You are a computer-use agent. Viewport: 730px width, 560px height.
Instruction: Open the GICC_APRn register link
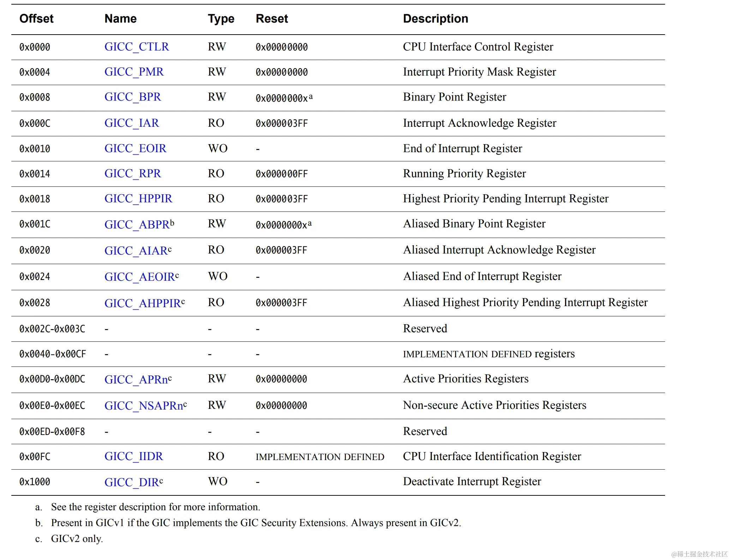136,380
